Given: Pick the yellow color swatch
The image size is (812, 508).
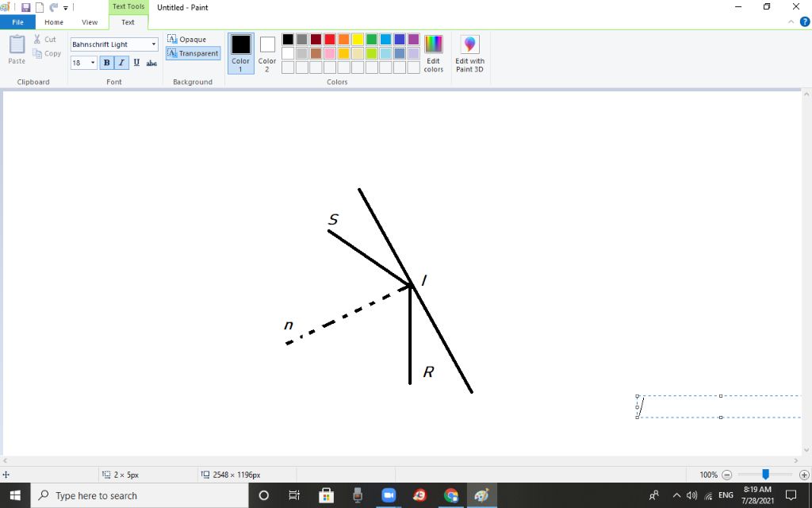Looking at the screenshot, I should 358,40.
